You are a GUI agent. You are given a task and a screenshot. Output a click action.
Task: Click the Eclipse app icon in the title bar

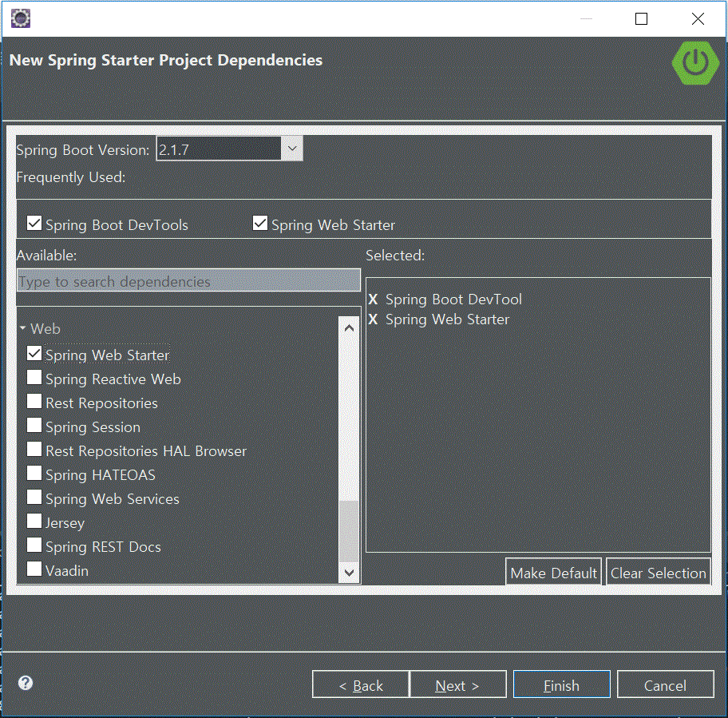coord(21,18)
